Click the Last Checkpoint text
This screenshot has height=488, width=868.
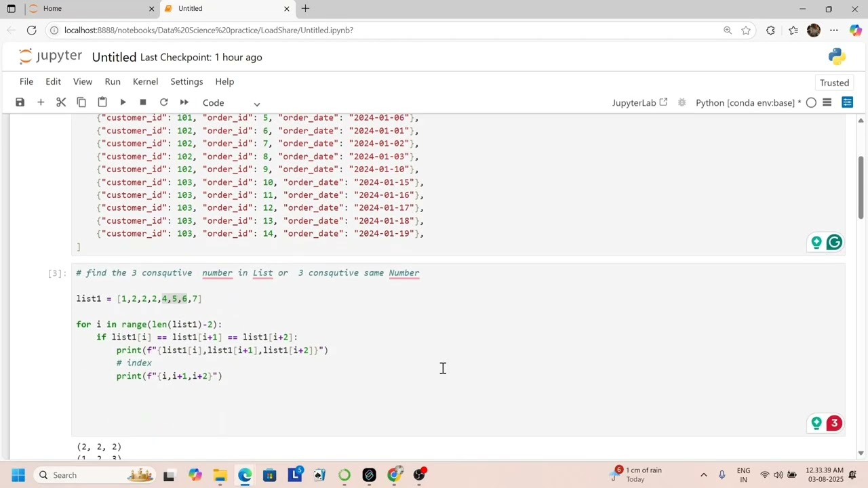pos(201,57)
